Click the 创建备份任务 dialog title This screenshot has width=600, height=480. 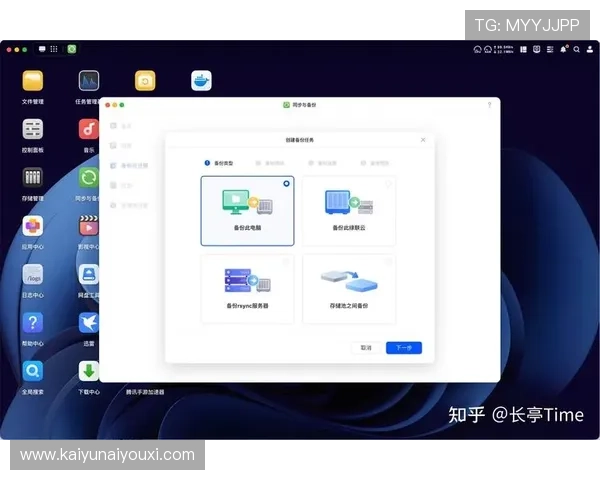pyautogui.click(x=300, y=140)
